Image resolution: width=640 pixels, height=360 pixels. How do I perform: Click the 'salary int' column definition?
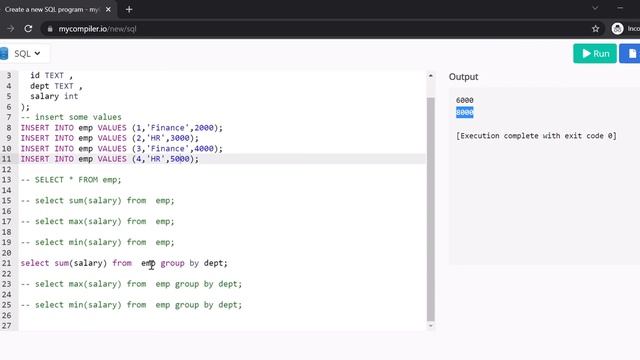54,96
